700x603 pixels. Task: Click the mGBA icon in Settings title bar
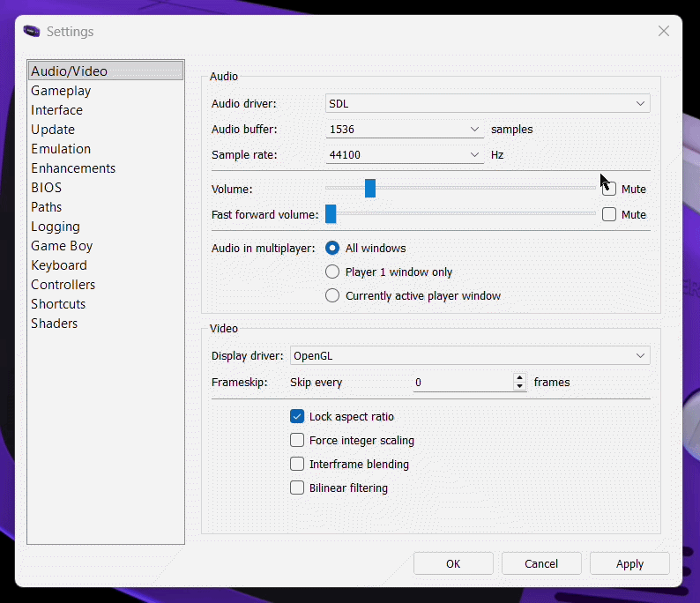32,31
